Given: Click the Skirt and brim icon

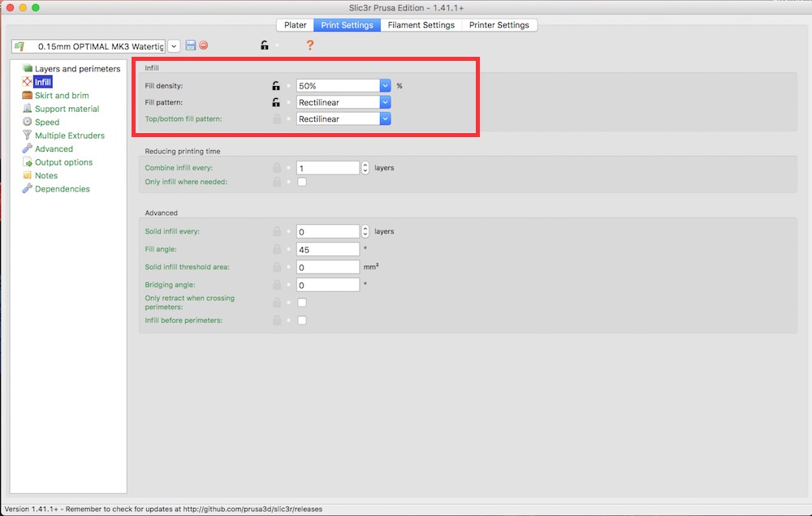Looking at the screenshot, I should tap(28, 95).
